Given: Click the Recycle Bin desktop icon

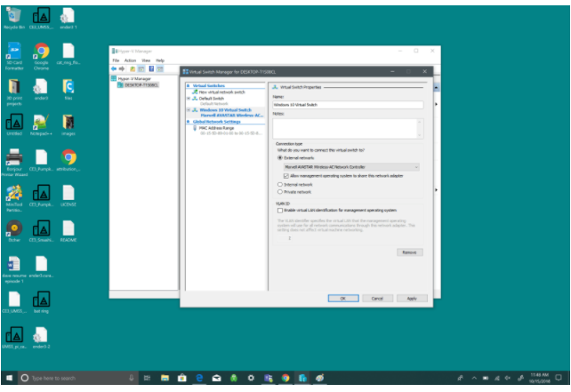Looking at the screenshot, I should click(x=14, y=18).
